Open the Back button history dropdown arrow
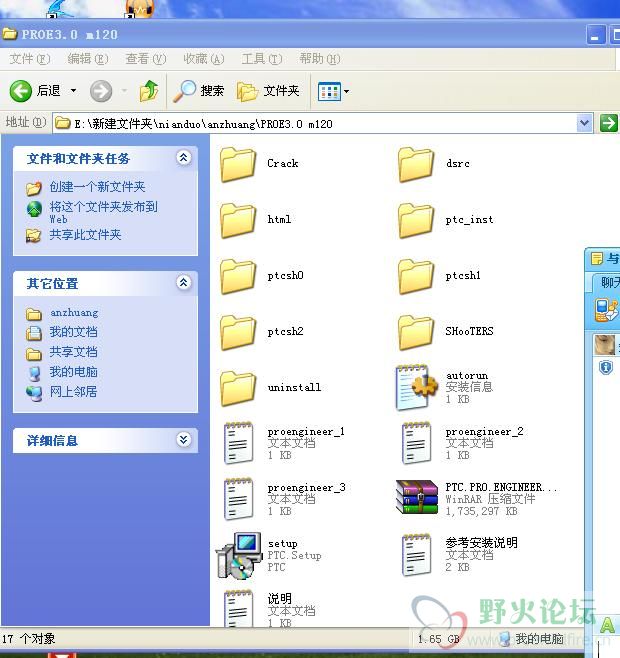620x658 pixels. [x=73, y=91]
